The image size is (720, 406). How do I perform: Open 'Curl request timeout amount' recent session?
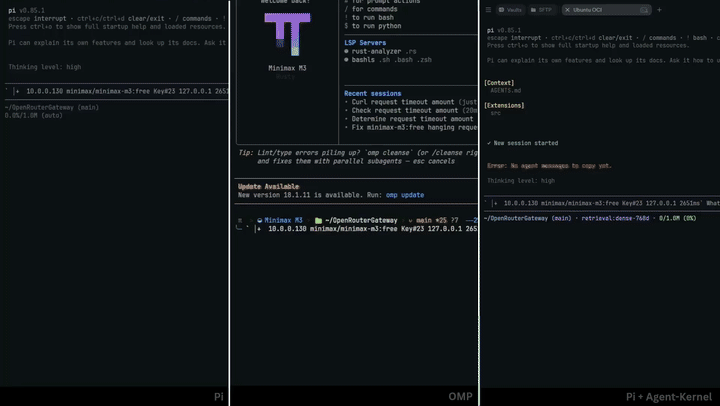411,102
